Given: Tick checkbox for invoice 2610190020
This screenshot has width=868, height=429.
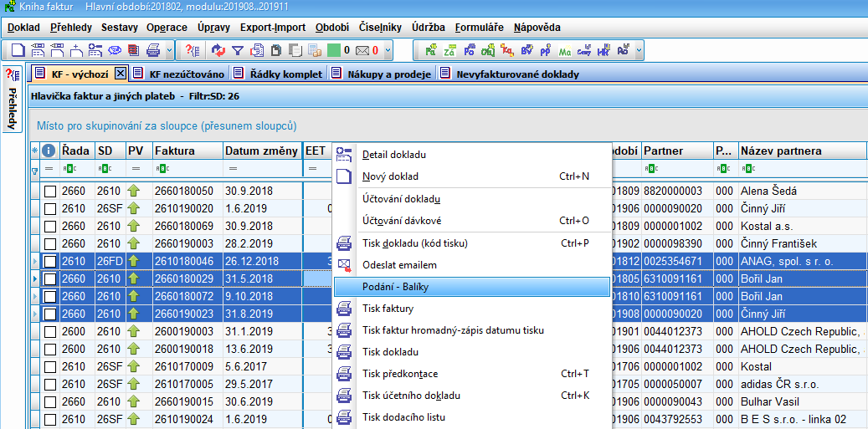Looking at the screenshot, I should point(50,210).
